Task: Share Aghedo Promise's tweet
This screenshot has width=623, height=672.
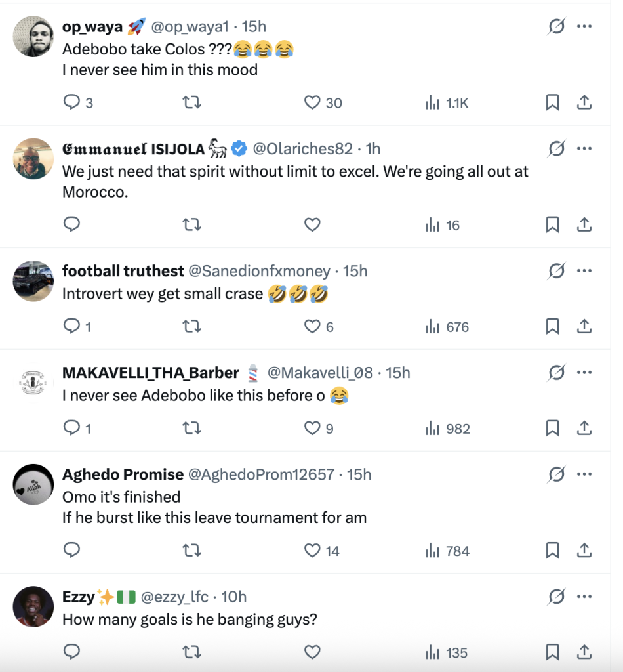Action: pos(584,551)
